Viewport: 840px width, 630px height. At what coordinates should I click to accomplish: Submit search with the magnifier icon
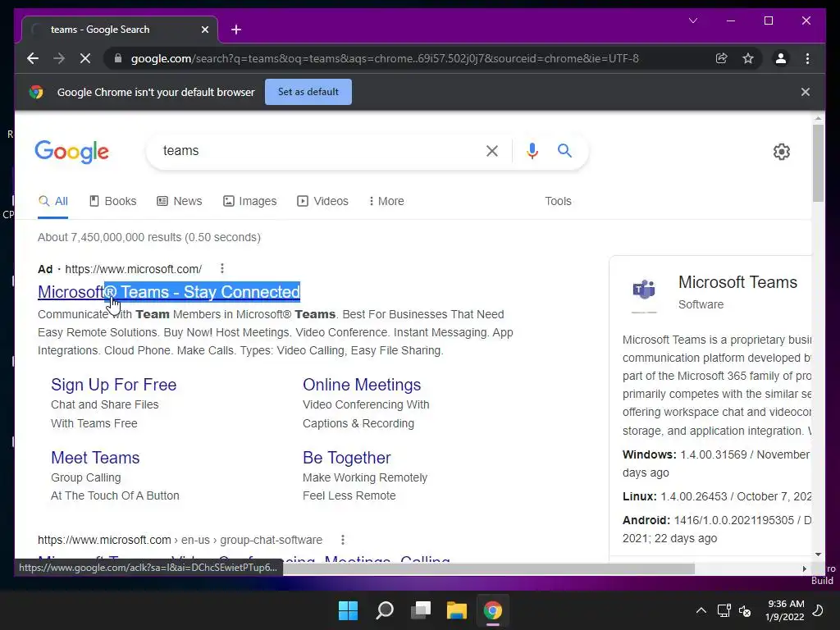tap(564, 151)
